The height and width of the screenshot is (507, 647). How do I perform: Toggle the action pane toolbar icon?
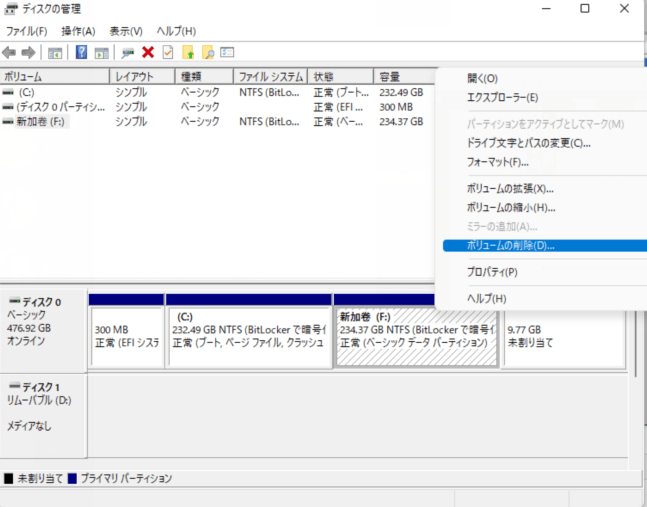point(102,53)
